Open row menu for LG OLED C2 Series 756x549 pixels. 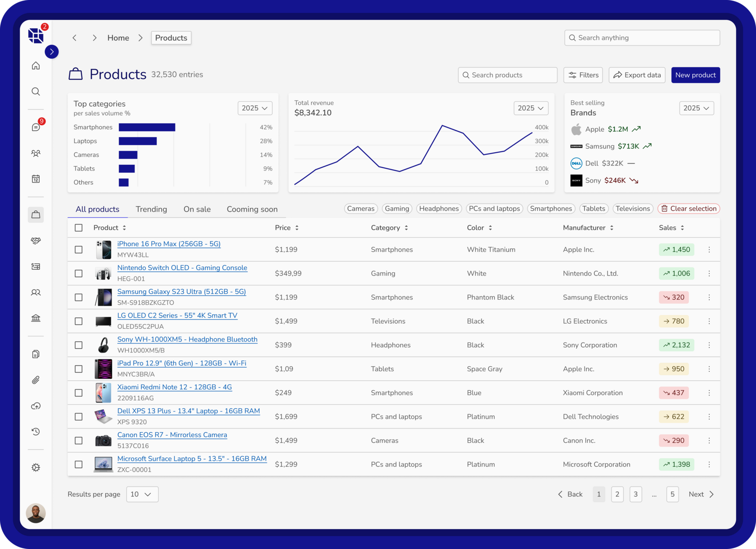pyautogui.click(x=709, y=321)
